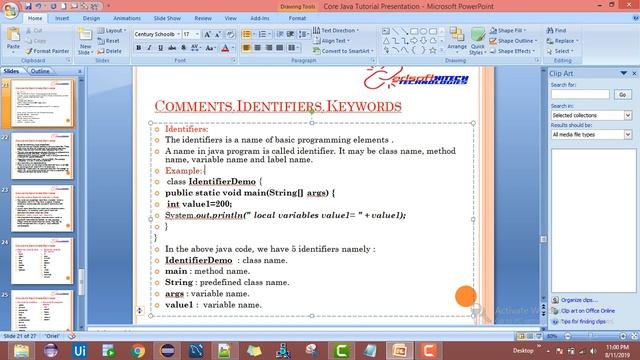The image size is (640, 360).
Task: Expand Shape Effects dropdown
Action: (x=513, y=51)
